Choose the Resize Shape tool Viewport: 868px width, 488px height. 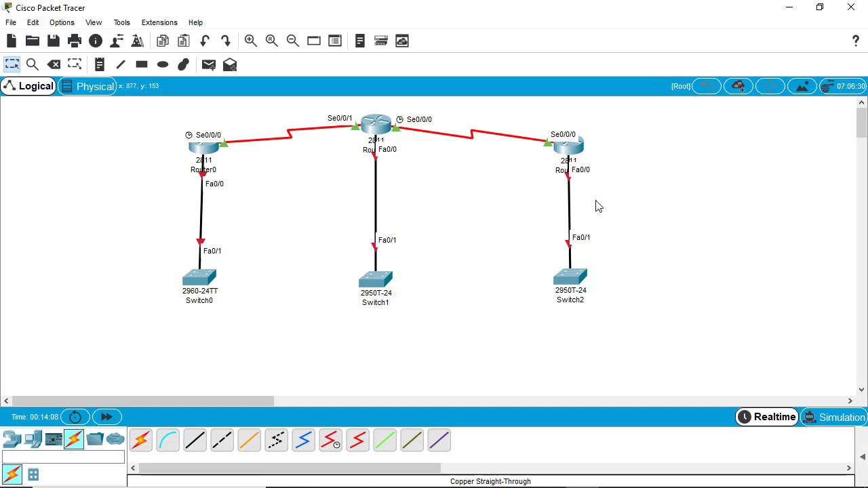pyautogui.click(x=75, y=64)
